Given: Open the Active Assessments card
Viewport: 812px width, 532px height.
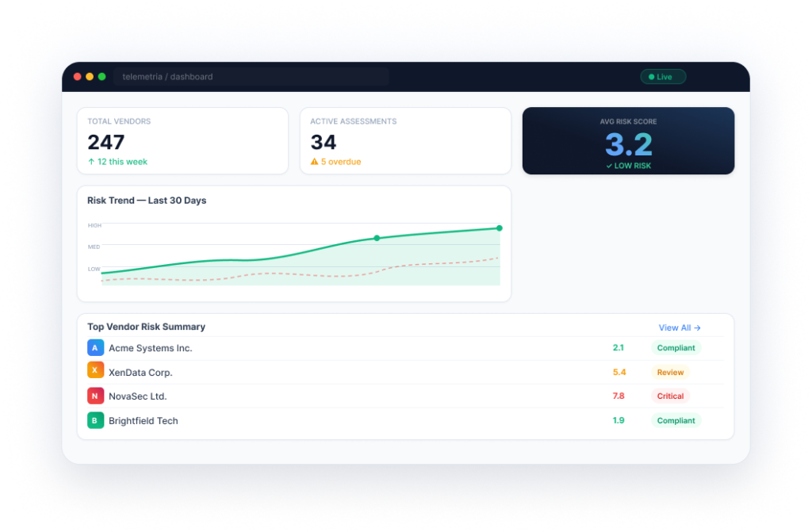Looking at the screenshot, I should click(405, 141).
